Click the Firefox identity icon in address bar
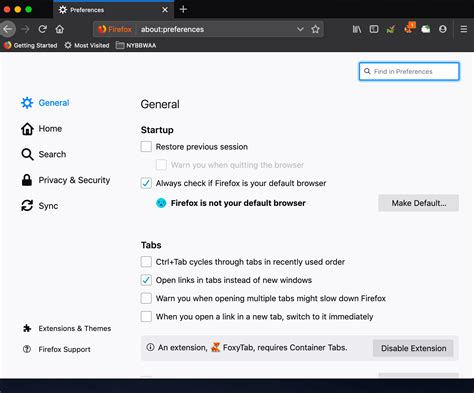This screenshot has height=393, width=474. pyautogui.click(x=102, y=29)
